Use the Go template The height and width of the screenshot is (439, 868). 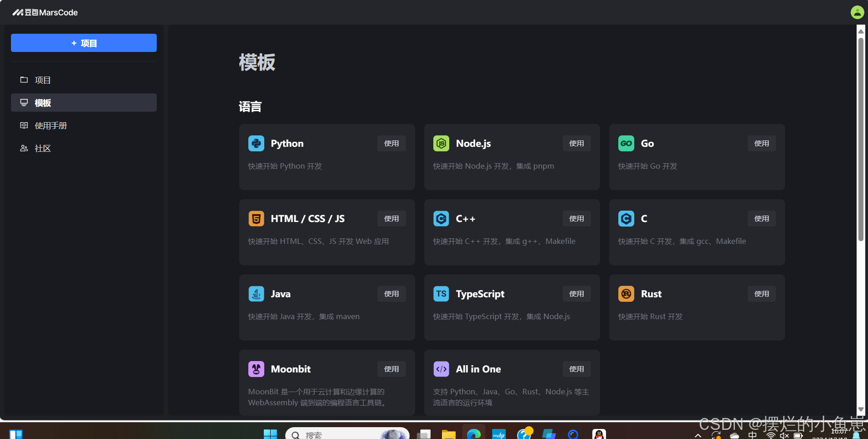pos(761,143)
